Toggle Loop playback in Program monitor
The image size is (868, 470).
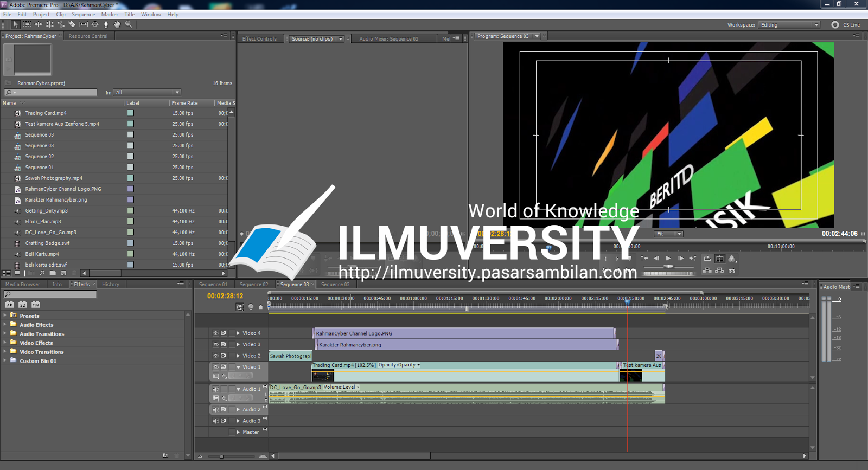pos(707,259)
